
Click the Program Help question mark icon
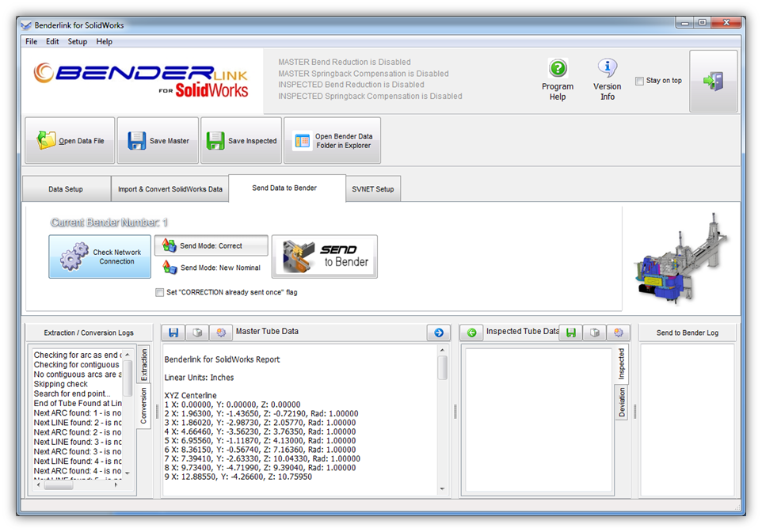[x=558, y=69]
